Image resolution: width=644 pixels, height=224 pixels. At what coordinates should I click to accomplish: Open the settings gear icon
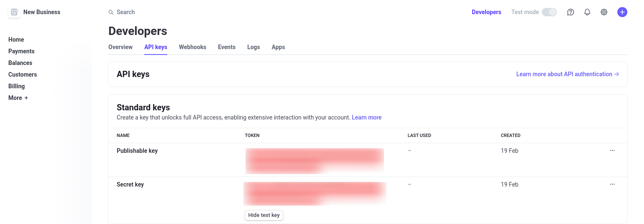pos(604,12)
